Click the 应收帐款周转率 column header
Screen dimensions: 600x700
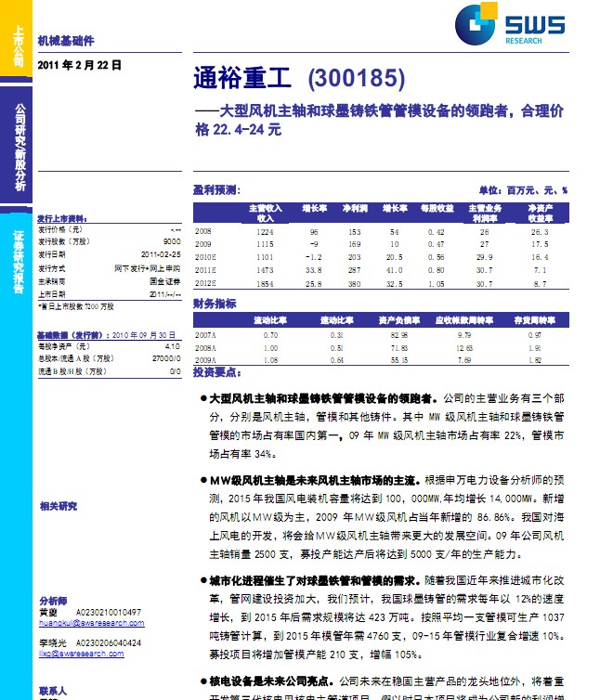tap(464, 320)
